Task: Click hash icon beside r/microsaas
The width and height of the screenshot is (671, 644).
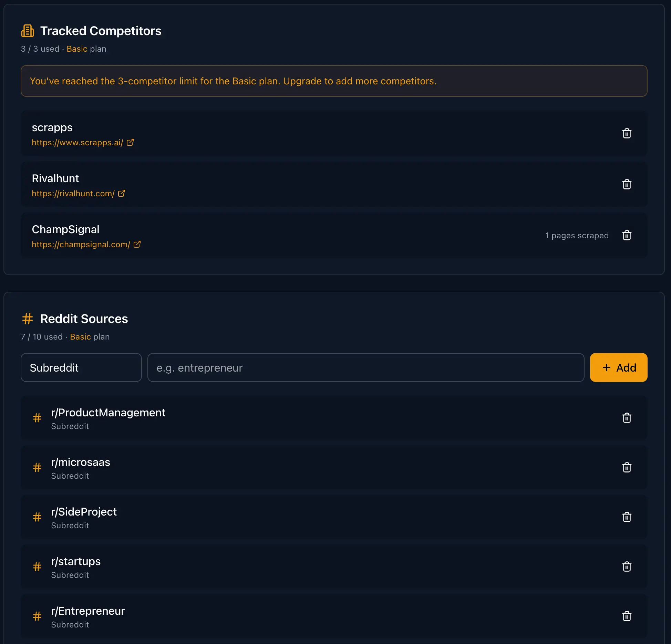Action: pyautogui.click(x=37, y=467)
